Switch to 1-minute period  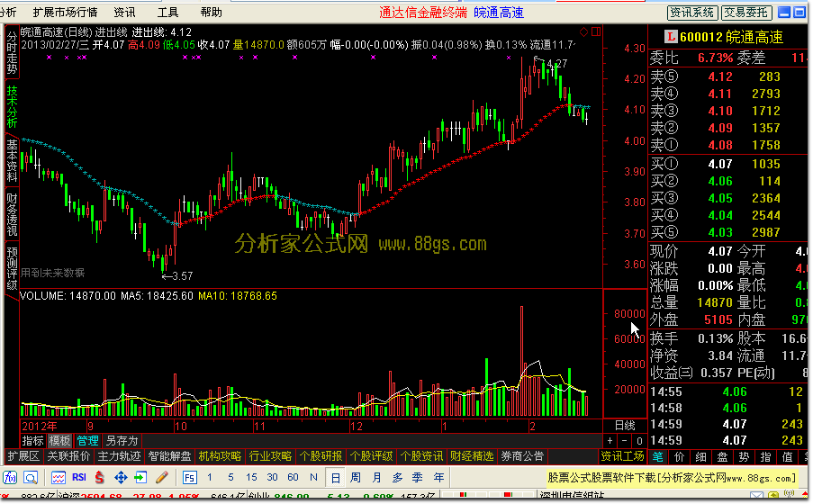[x=210, y=477]
